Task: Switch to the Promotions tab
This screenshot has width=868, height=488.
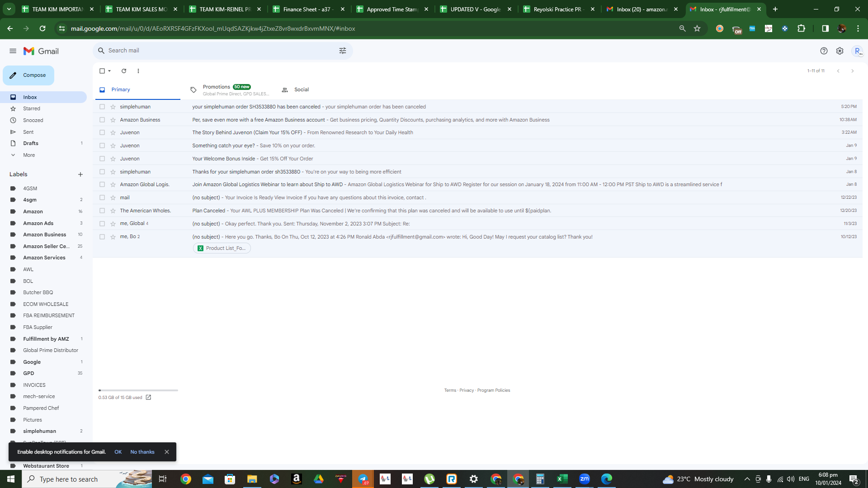Action: 230,89
